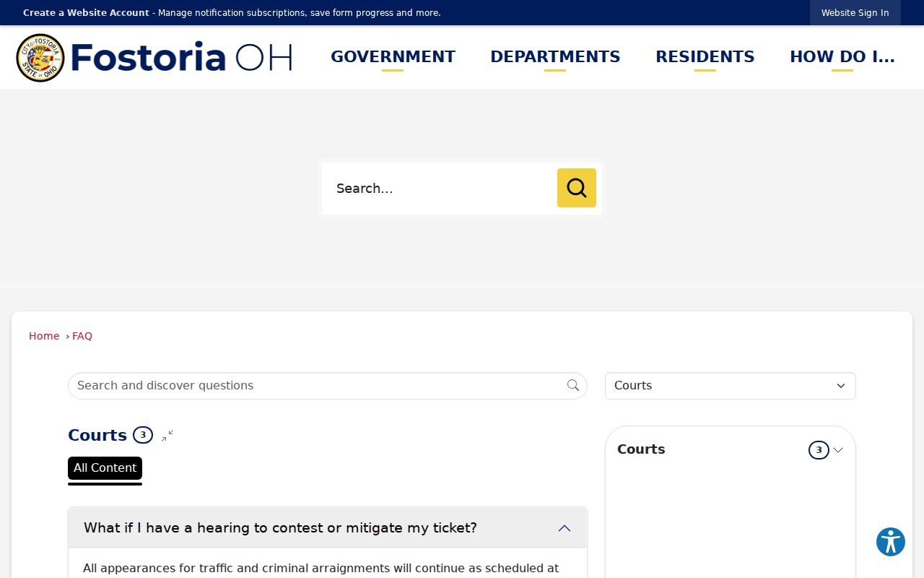Go to the Home breadcrumb link

point(44,336)
